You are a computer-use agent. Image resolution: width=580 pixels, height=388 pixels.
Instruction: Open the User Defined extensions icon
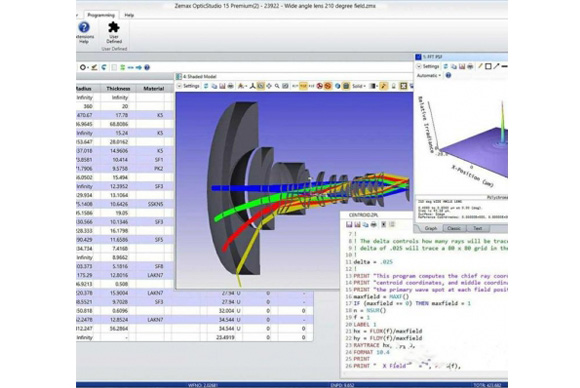click(x=114, y=32)
